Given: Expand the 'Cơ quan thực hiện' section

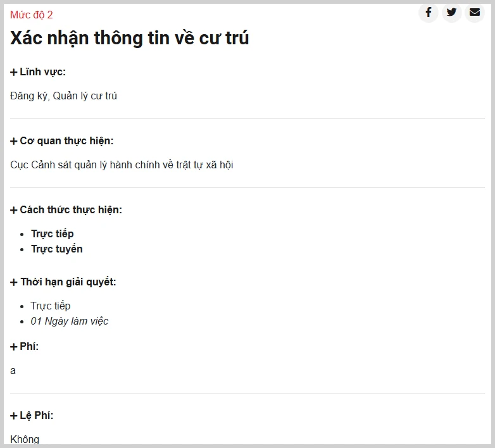Looking at the screenshot, I should [62, 140].
